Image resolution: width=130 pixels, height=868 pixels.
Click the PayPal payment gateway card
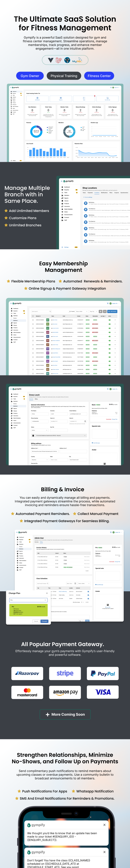pyautogui.click(x=103, y=673)
